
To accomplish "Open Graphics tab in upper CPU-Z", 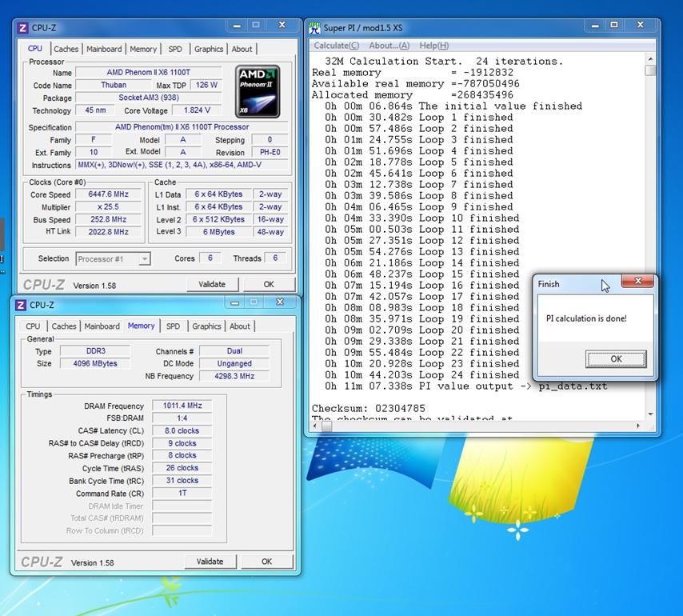I will pos(209,49).
